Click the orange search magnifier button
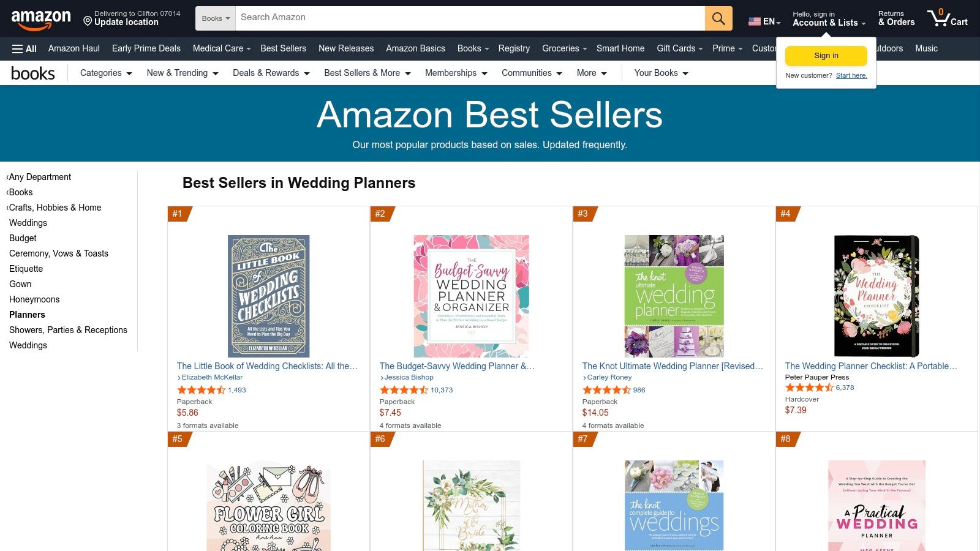The height and width of the screenshot is (551, 980). click(x=718, y=18)
